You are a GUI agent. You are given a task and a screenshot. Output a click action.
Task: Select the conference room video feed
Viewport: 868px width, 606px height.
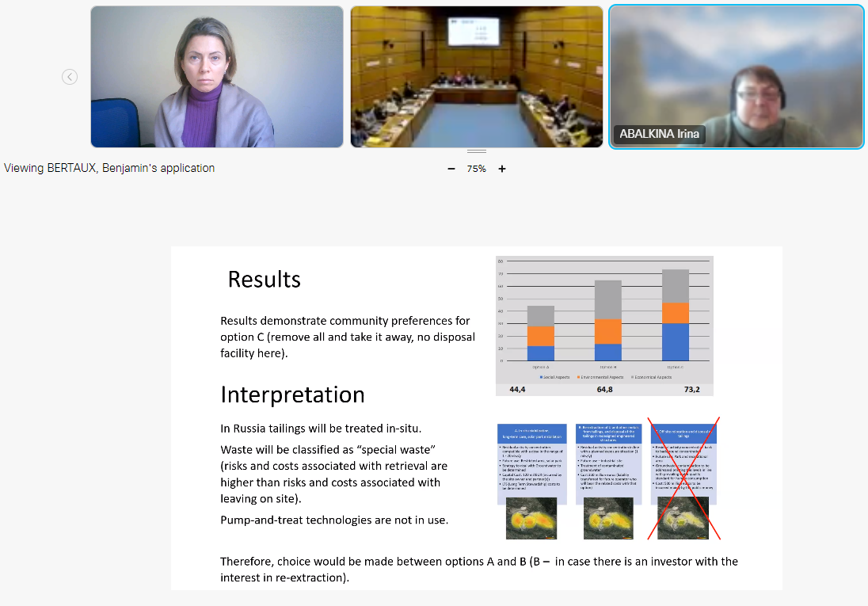pyautogui.click(x=477, y=77)
